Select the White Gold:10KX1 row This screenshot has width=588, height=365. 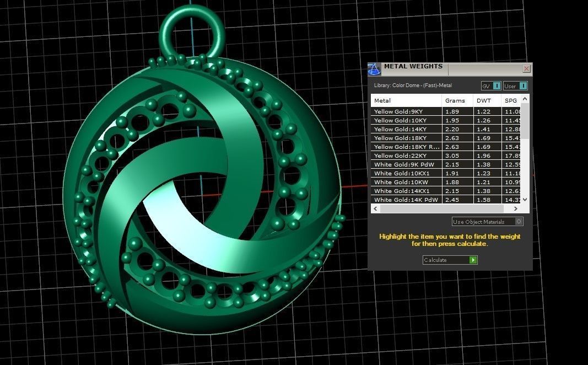click(446, 173)
